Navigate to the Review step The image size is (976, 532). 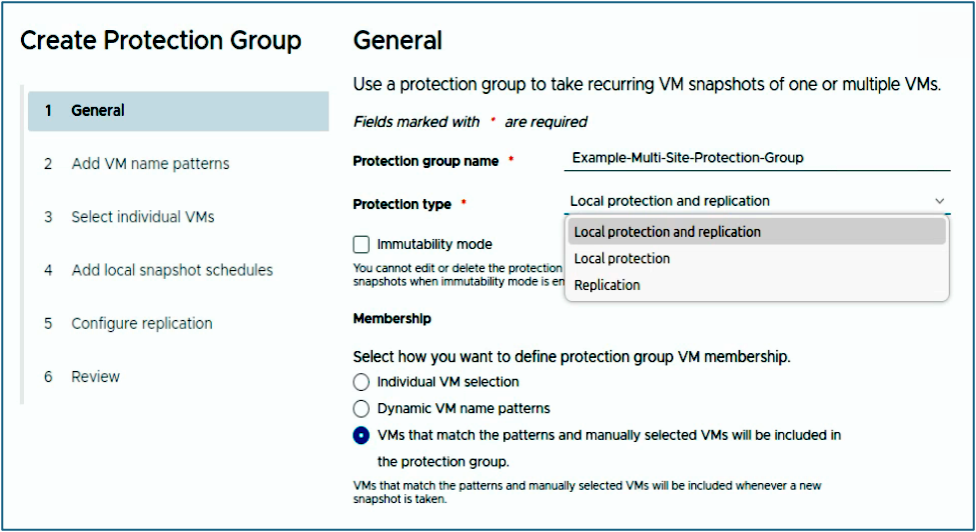96,377
